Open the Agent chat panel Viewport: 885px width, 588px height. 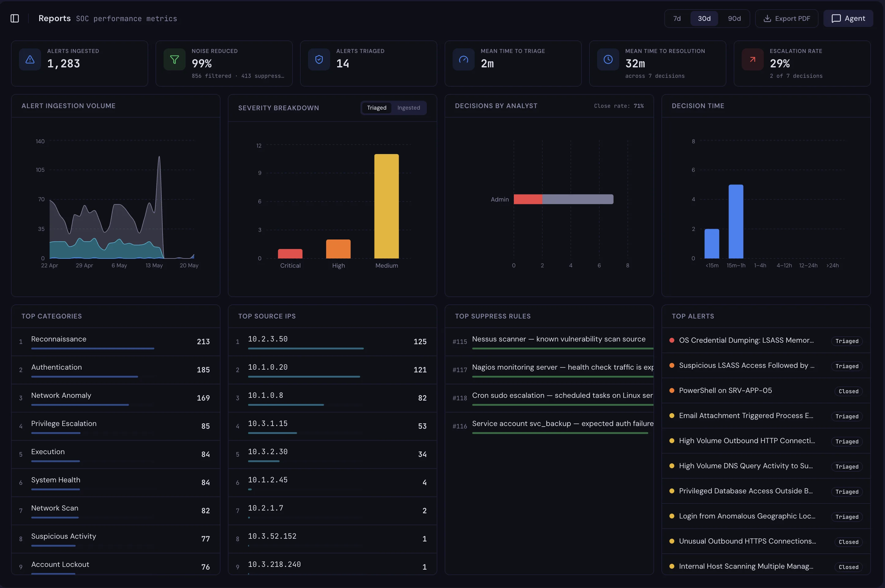pos(848,18)
